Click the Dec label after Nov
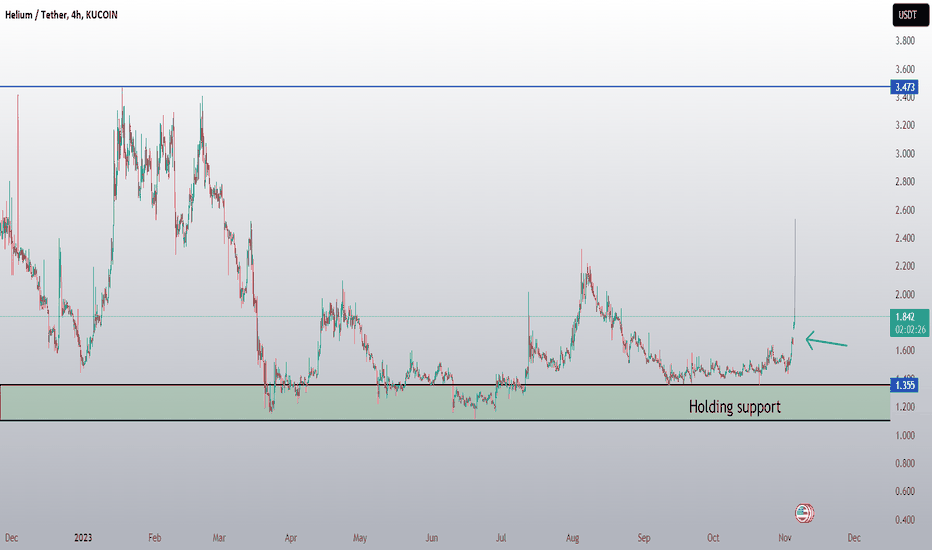Image resolution: width=932 pixels, height=550 pixels. coord(854,538)
